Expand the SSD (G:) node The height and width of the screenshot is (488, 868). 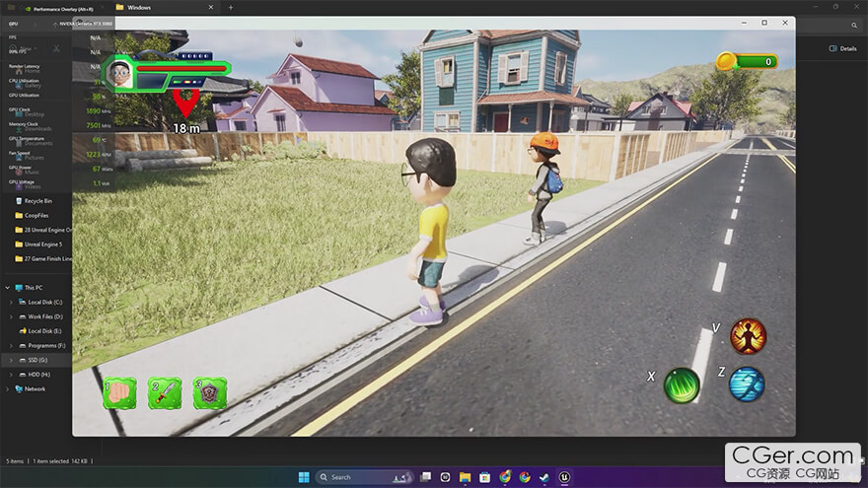[x=11, y=360]
